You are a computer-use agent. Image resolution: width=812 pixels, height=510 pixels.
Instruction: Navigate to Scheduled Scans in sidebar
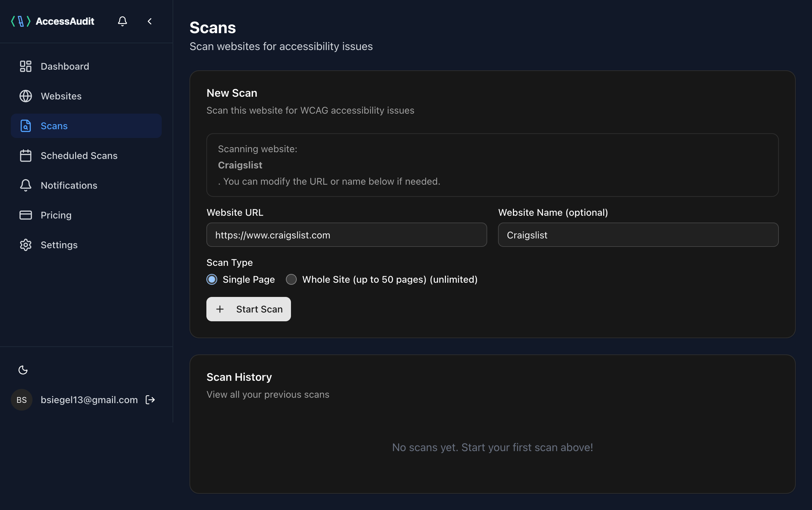[79, 156]
